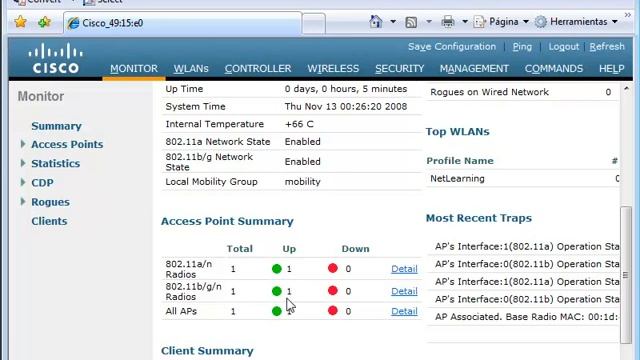Open the Print dropdown arrow

click(x=464, y=22)
